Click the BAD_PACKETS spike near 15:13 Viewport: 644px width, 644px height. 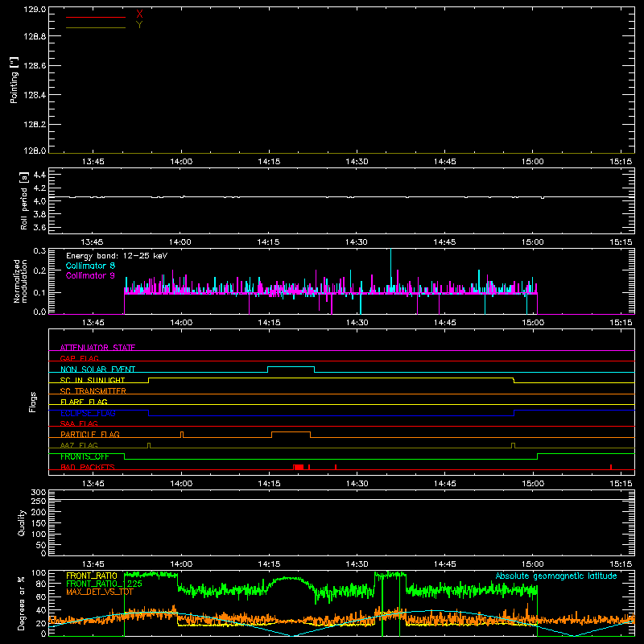[611, 467]
